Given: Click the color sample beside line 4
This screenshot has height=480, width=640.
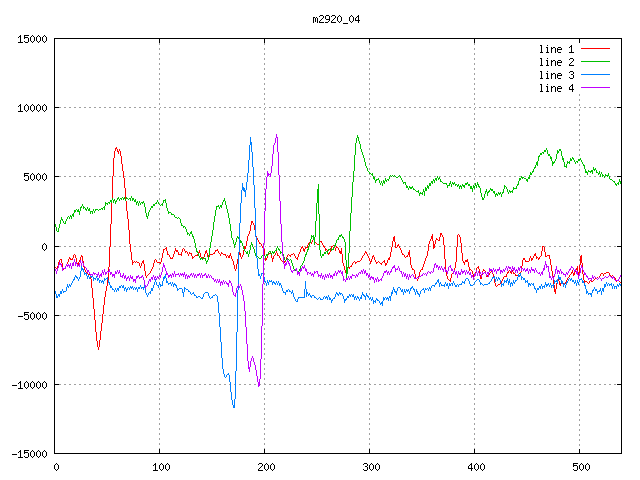Looking at the screenshot, I should pos(595,88).
